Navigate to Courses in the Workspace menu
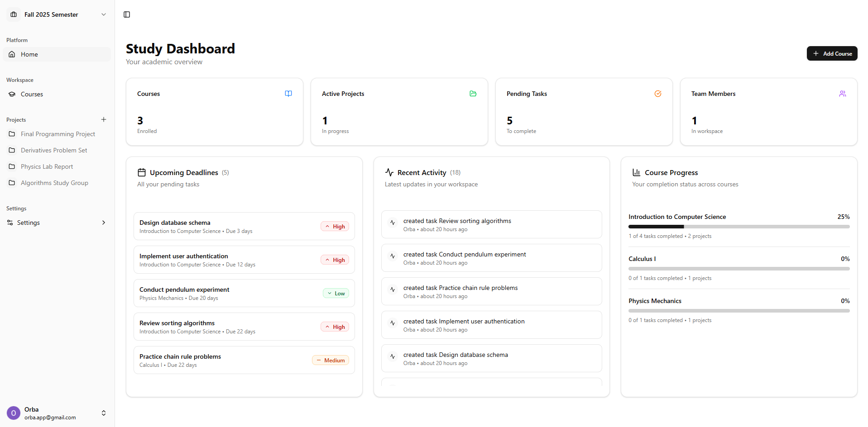 tap(32, 94)
